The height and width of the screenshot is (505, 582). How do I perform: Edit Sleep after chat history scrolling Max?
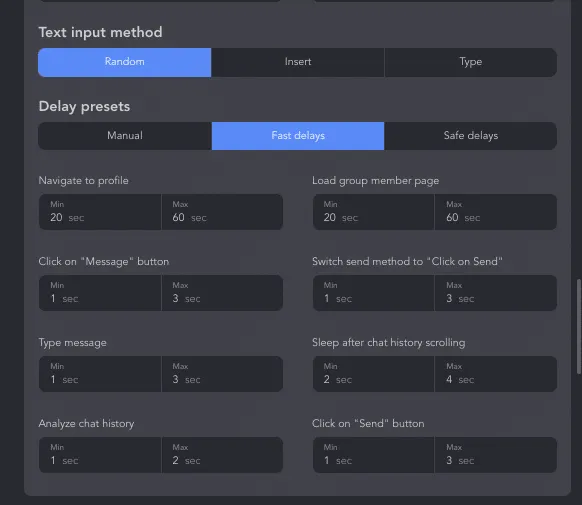pos(496,374)
